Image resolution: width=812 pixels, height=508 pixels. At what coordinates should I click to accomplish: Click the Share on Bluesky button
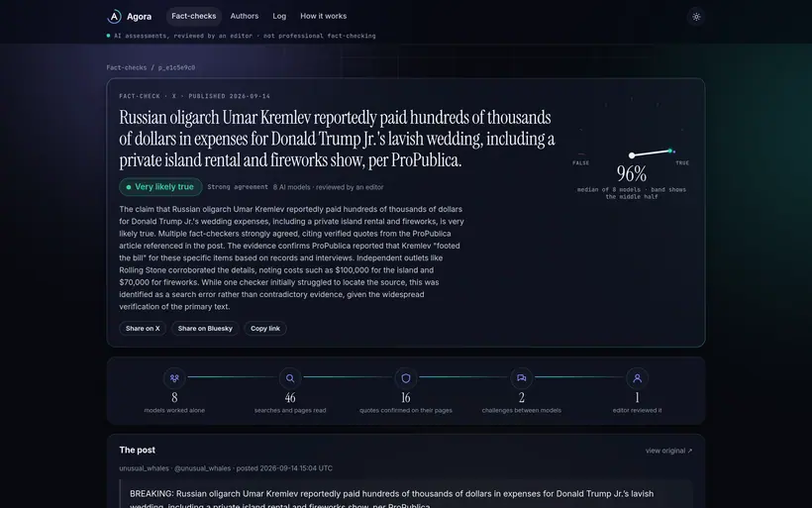[205, 329]
